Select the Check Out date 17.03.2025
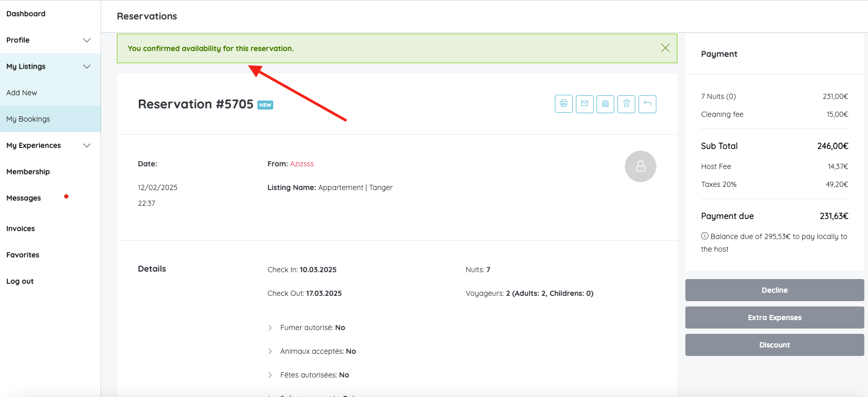The width and height of the screenshot is (868, 397). [324, 293]
